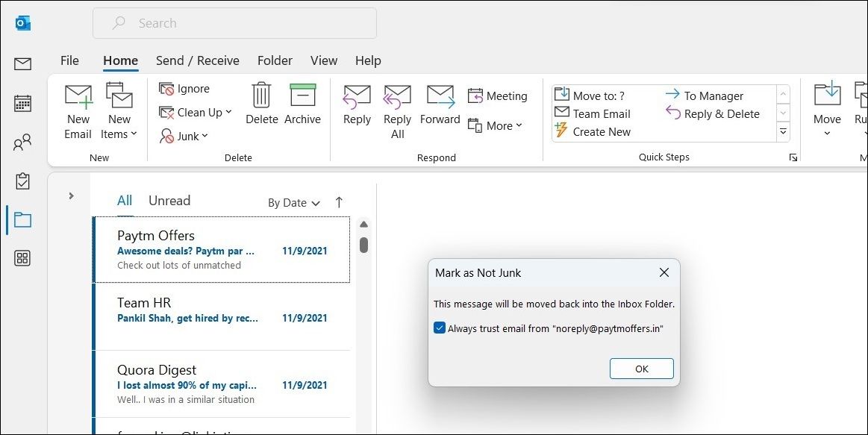The image size is (868, 435).
Task: Open the By Date sort dropdown
Action: tap(293, 202)
